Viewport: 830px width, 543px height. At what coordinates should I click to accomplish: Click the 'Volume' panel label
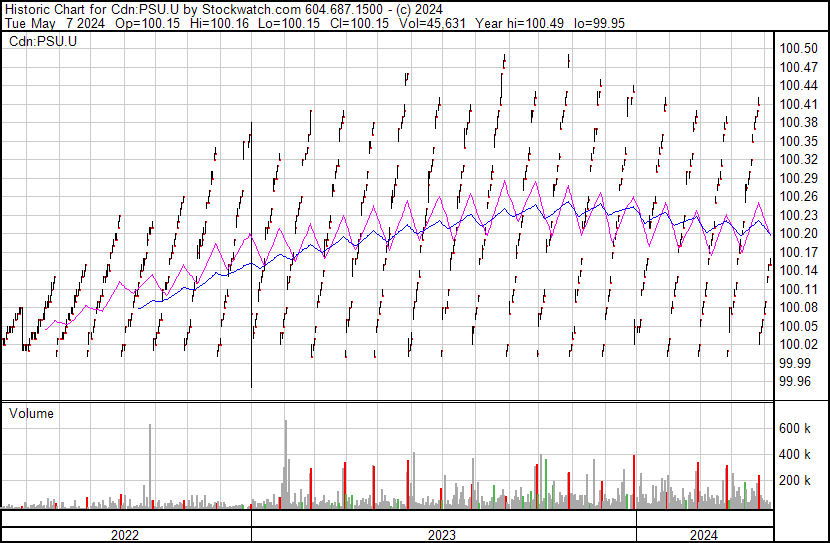31,413
